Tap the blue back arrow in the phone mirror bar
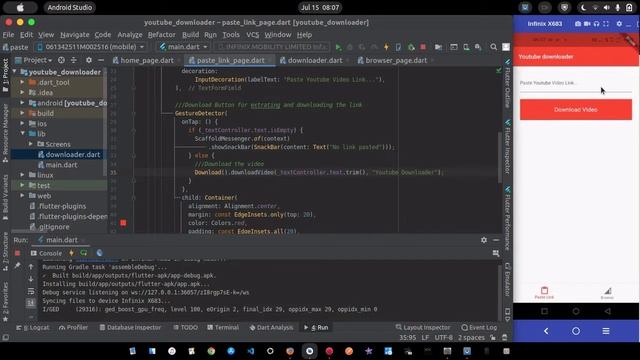Screen dimensions: 640x360 (x=546, y=331)
